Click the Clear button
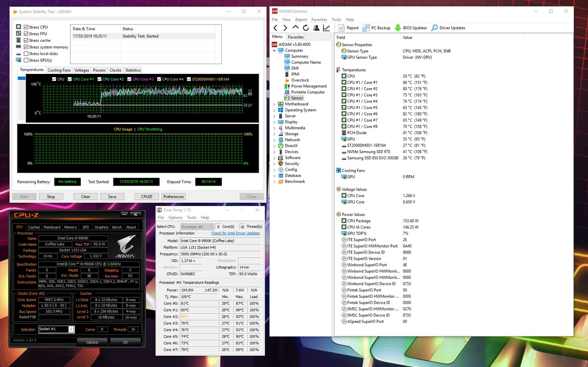 point(86,197)
